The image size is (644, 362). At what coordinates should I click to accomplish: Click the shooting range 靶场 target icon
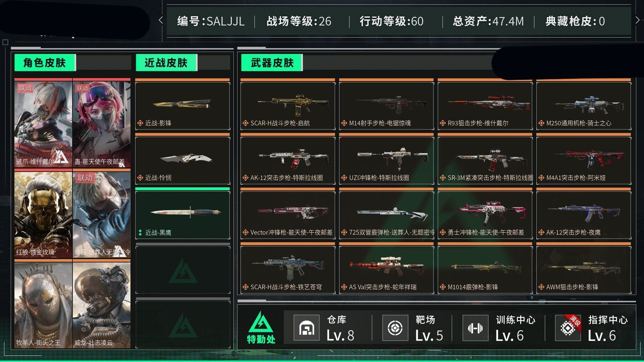(x=395, y=328)
